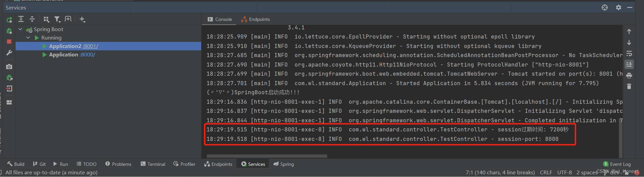The image size is (644, 177).
Task: Clear the console with trash icon
Action: [x=629, y=86]
